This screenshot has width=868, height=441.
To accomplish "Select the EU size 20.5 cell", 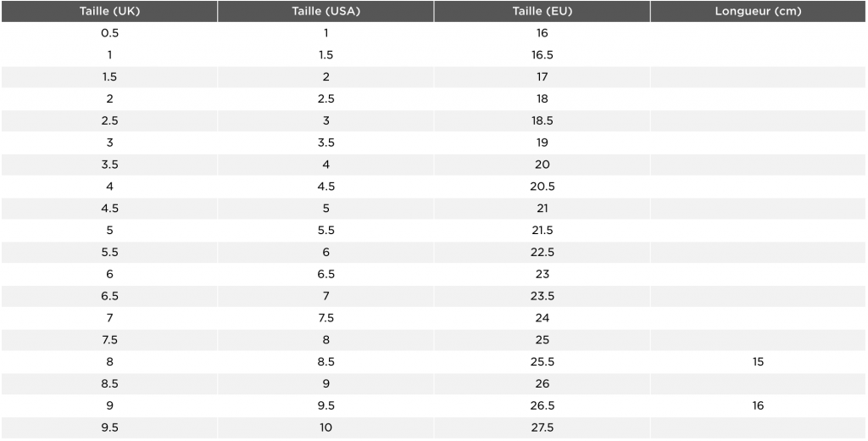I will pos(542,187).
